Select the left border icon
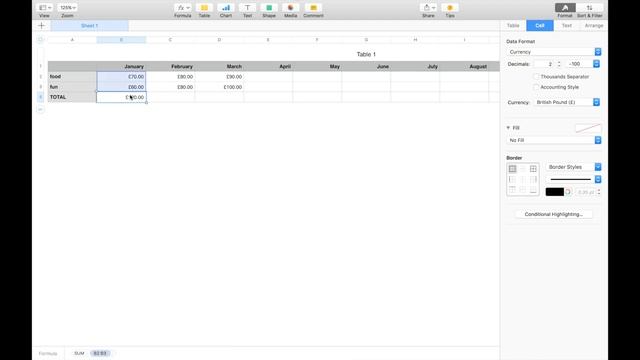 coord(512,179)
